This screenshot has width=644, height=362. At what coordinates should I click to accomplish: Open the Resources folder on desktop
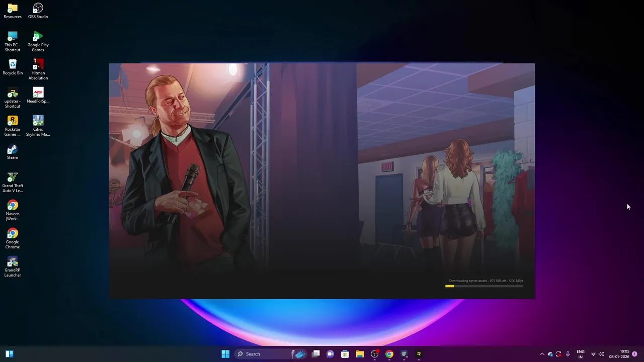(13, 11)
